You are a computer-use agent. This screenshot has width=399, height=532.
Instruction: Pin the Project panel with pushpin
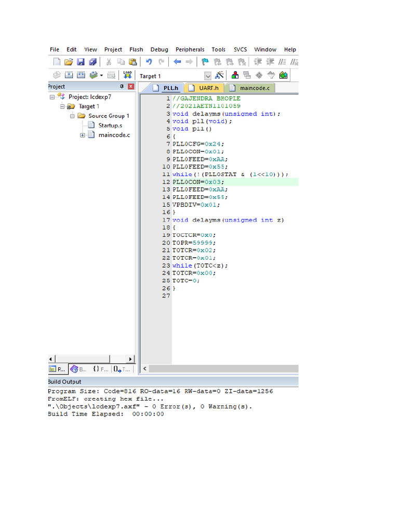coord(122,87)
